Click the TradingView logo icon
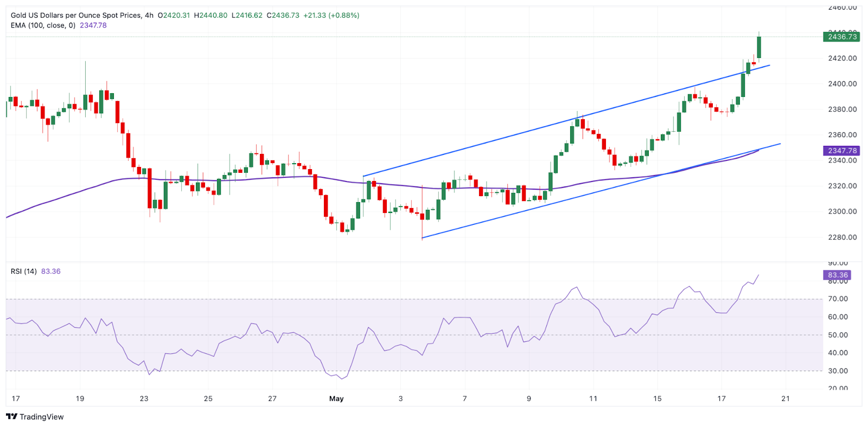Image resolution: width=868 pixels, height=427 pixels. click(x=11, y=417)
